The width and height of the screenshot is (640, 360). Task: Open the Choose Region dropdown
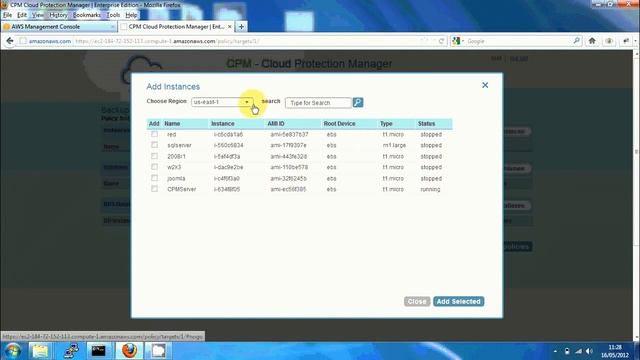[x=222, y=102]
